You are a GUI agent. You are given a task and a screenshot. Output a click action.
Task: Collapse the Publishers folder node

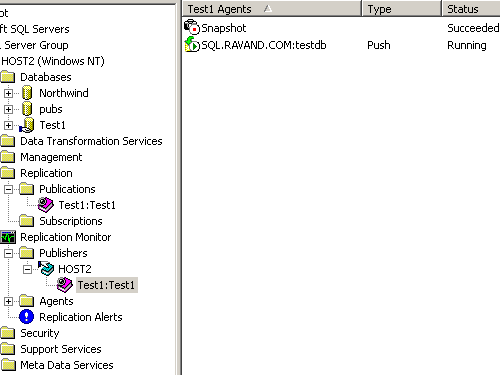click(8, 253)
